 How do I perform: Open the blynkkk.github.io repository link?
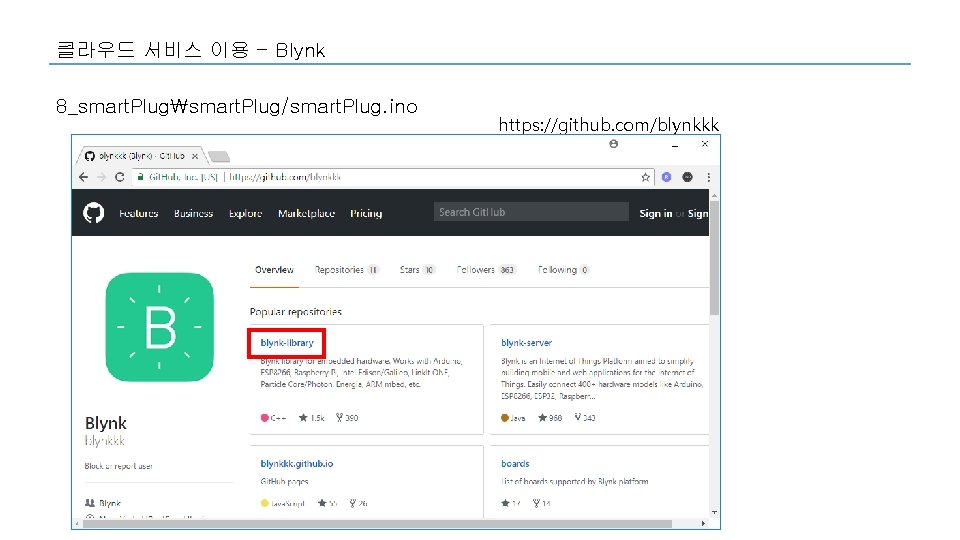click(297, 463)
